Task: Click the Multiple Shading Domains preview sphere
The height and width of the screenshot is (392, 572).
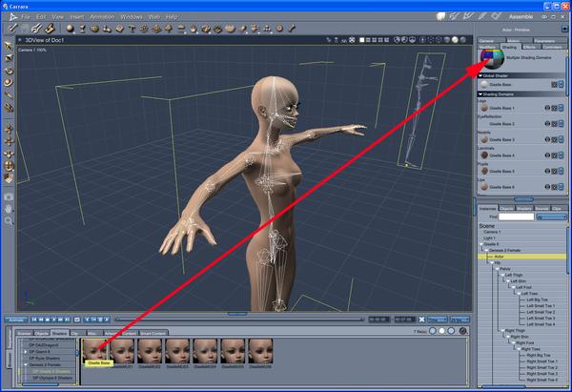Action: coord(492,58)
